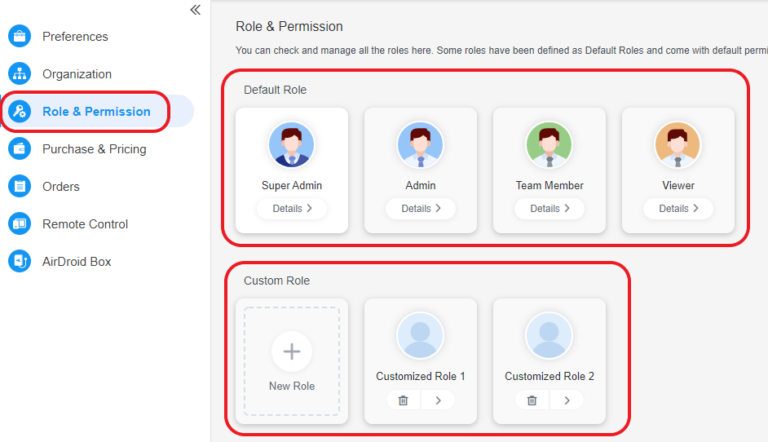
Task: Click the Preferences briefcase icon
Action: point(20,36)
